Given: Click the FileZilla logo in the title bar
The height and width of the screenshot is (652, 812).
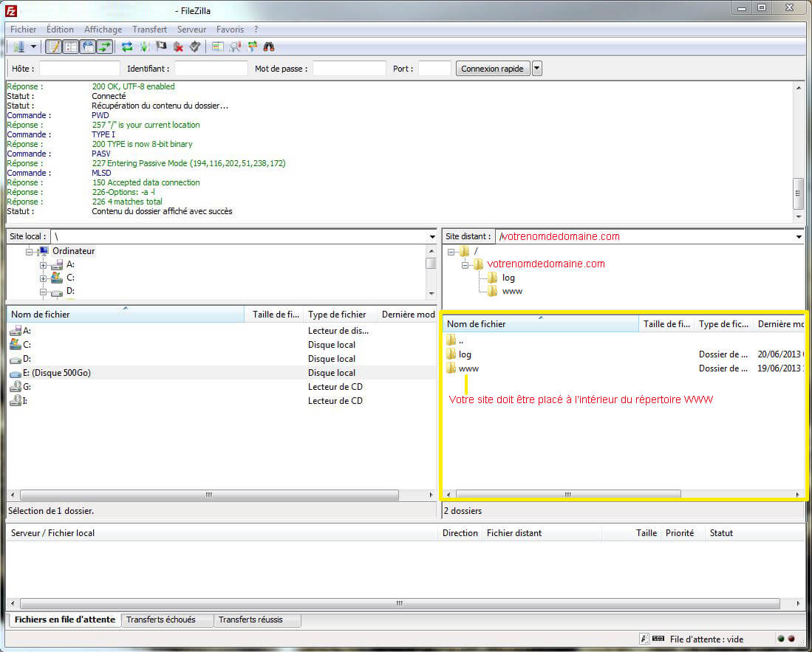Looking at the screenshot, I should (11, 10).
